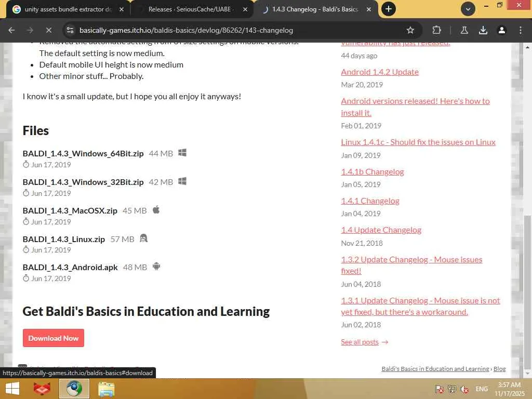
Task: Open red fox app in taskbar
Action: pyautogui.click(x=42, y=389)
